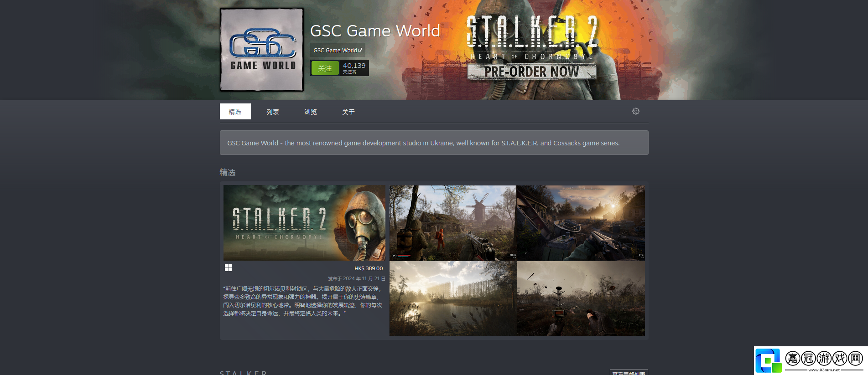Click the PRE-ORDER NOW banner button
The height and width of the screenshot is (375, 868).
click(x=532, y=72)
